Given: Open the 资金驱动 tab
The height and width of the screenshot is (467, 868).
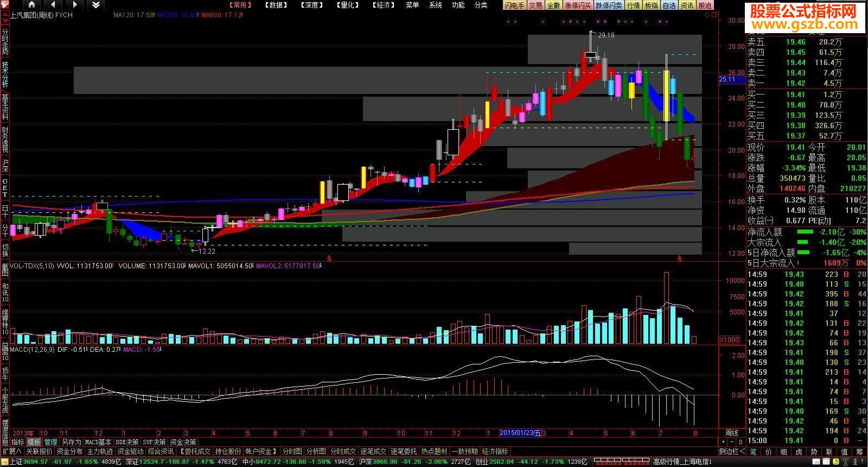Looking at the screenshot, I should click(131, 451).
